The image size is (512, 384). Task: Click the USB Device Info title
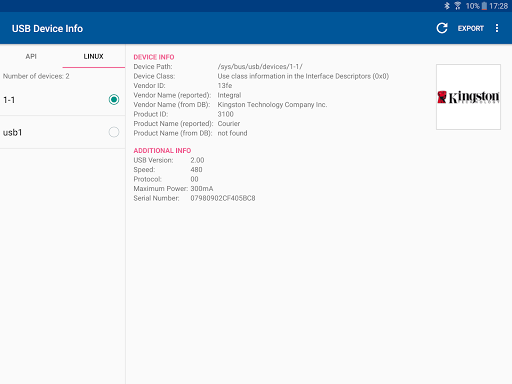point(47,29)
